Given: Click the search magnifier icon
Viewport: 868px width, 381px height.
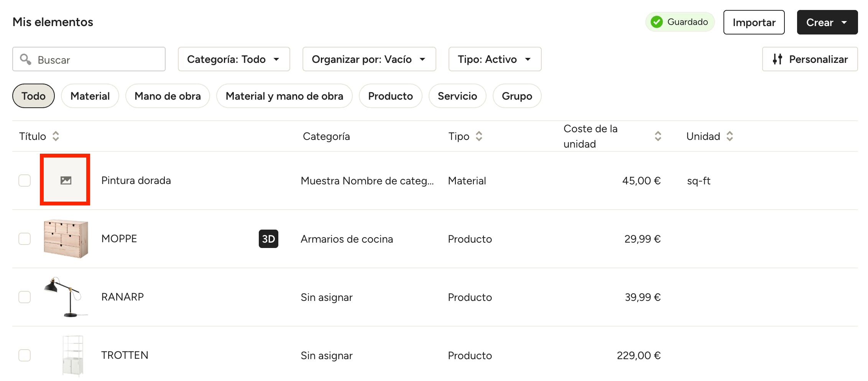Looking at the screenshot, I should pyautogui.click(x=25, y=59).
